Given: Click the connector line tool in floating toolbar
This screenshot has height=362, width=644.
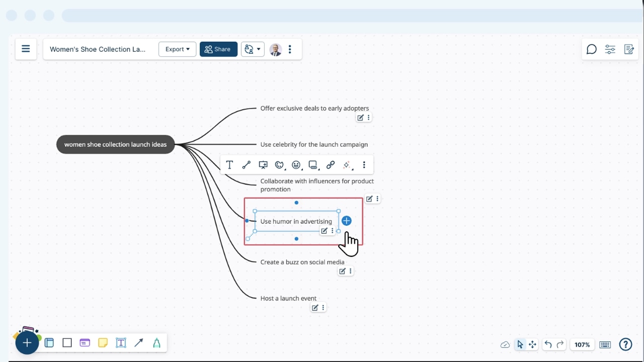Looking at the screenshot, I should (246, 165).
